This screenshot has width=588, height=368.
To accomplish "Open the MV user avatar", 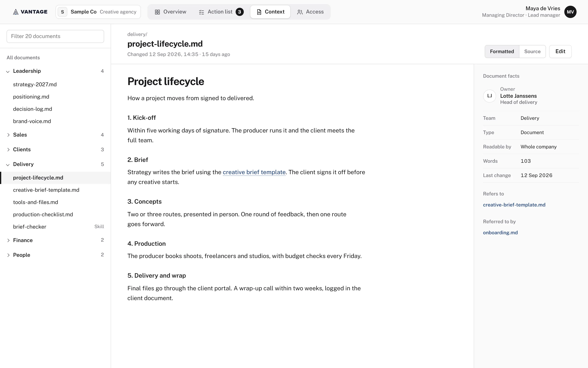I will pos(570,12).
